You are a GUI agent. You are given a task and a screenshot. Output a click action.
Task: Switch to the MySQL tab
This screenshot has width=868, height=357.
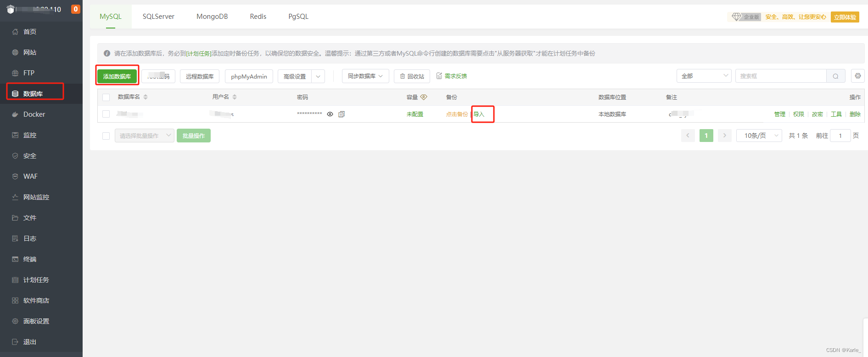111,17
